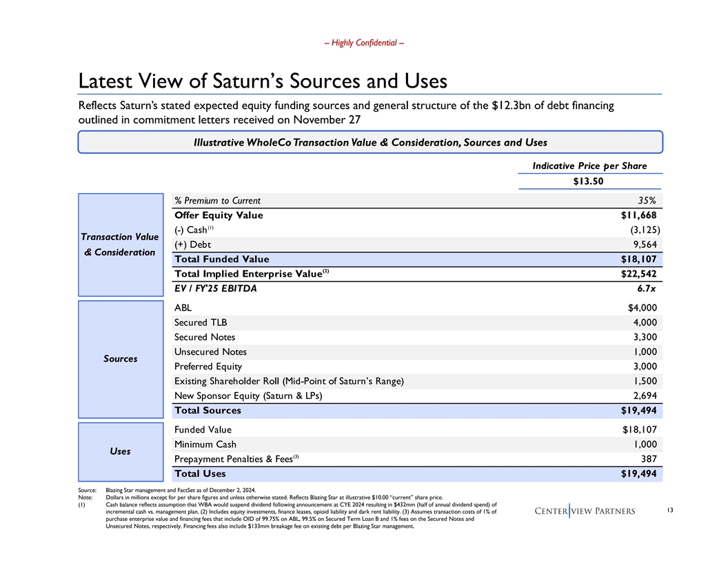The height and width of the screenshot is (563, 728).
Task: Click the page number 13
Action: (671, 511)
